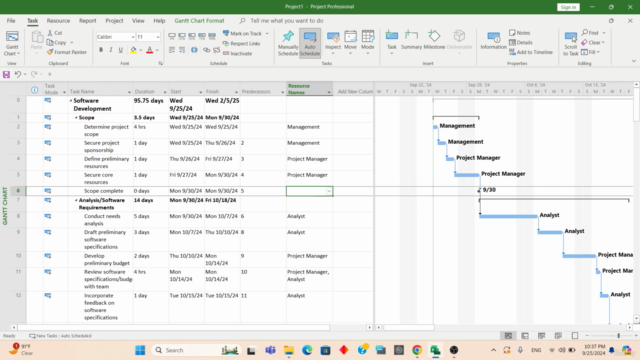Select the 'Conduct needs analysis' task name cell
The height and width of the screenshot is (360, 640).
pos(100,220)
